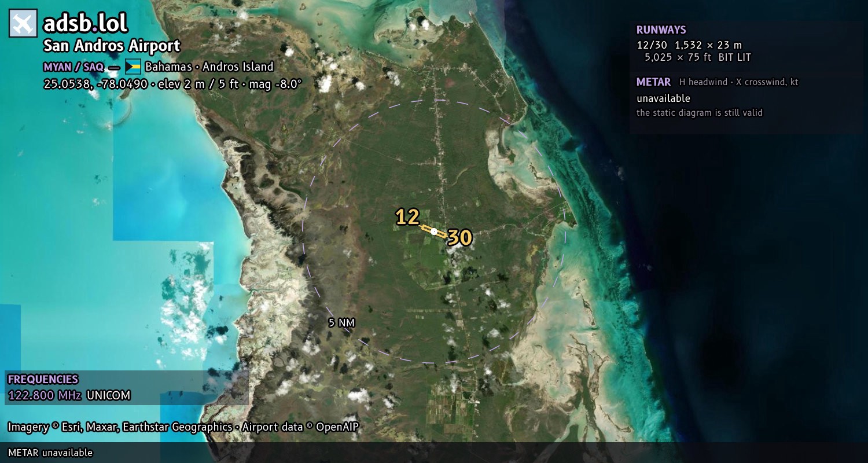
Task: Click the 5,025 × 75 ft BIT LIT line
Action: 698,57
